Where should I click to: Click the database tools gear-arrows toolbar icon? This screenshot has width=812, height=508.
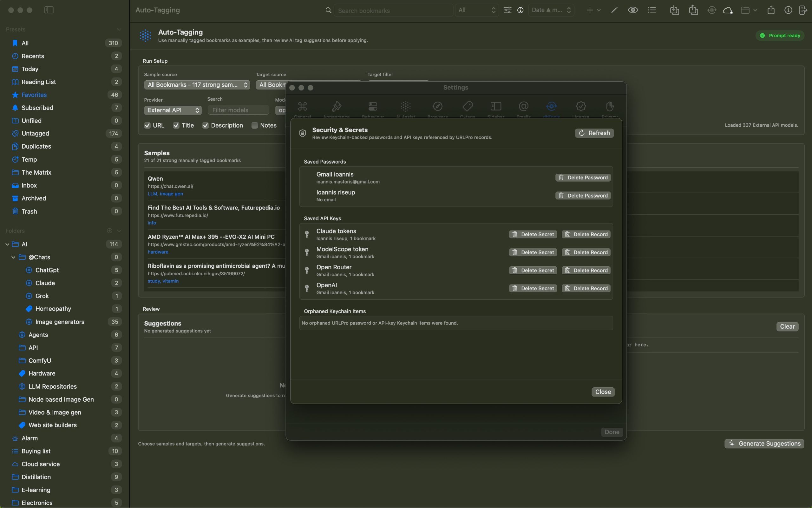tap(712, 10)
